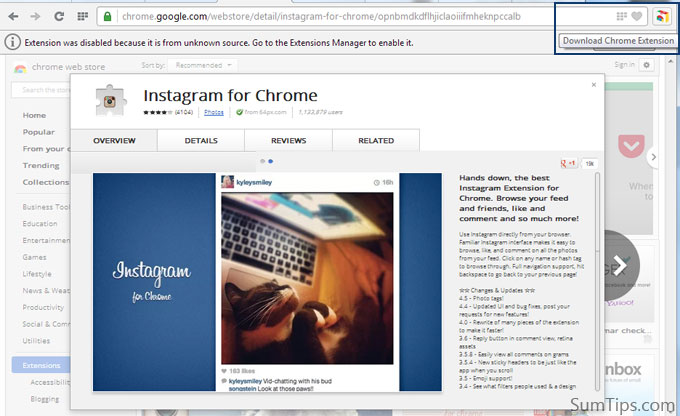680x416 pixels.
Task: Click the kyleysmiley username in the screenshot
Action: 254,182
